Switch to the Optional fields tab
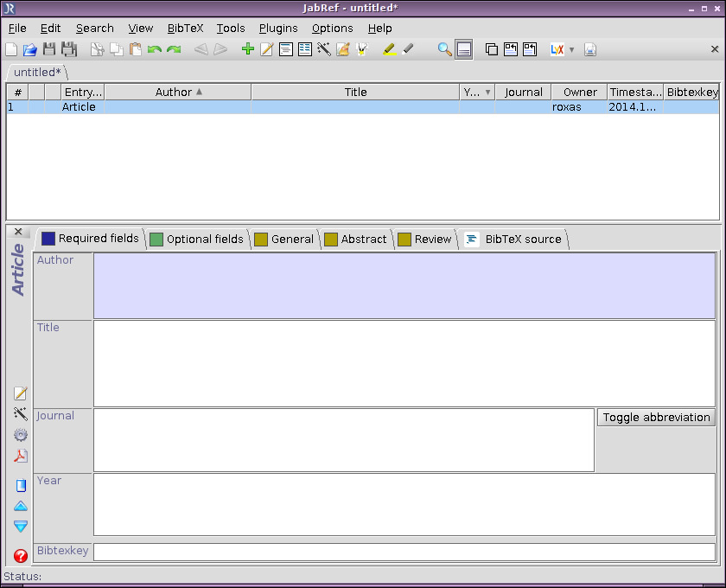This screenshot has width=726, height=588. pyautogui.click(x=197, y=239)
